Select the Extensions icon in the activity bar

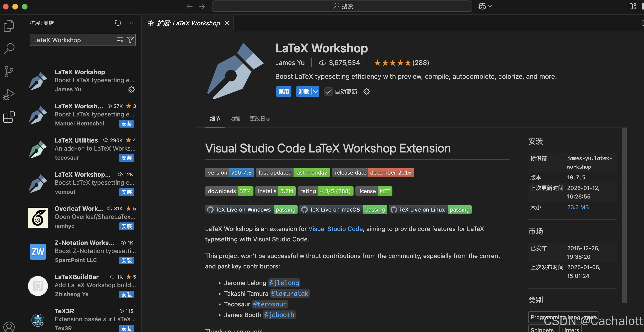[x=9, y=117]
